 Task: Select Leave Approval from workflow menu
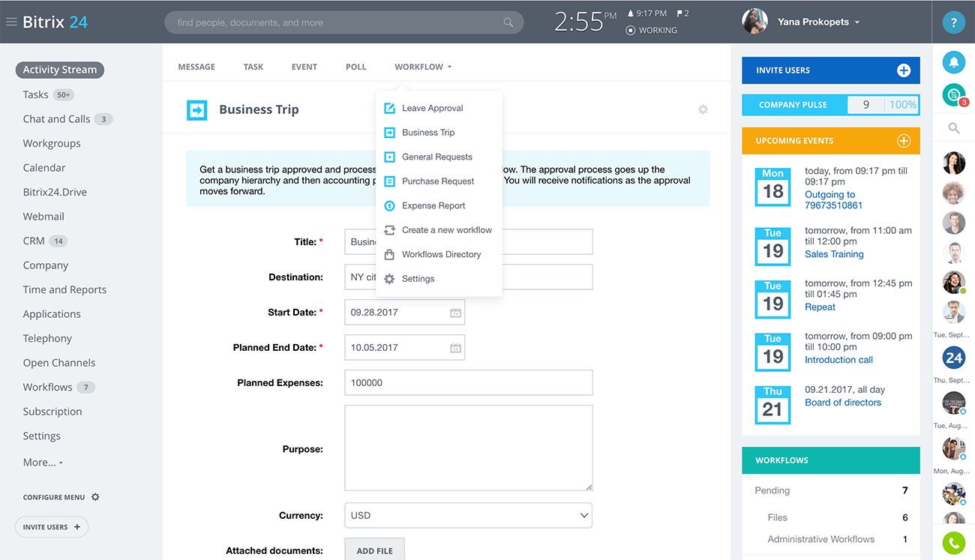click(x=432, y=108)
